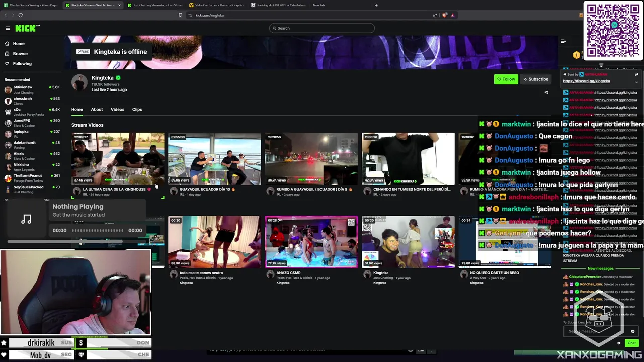Bookmark this page in the address bar
644x362 pixels.
180,15
